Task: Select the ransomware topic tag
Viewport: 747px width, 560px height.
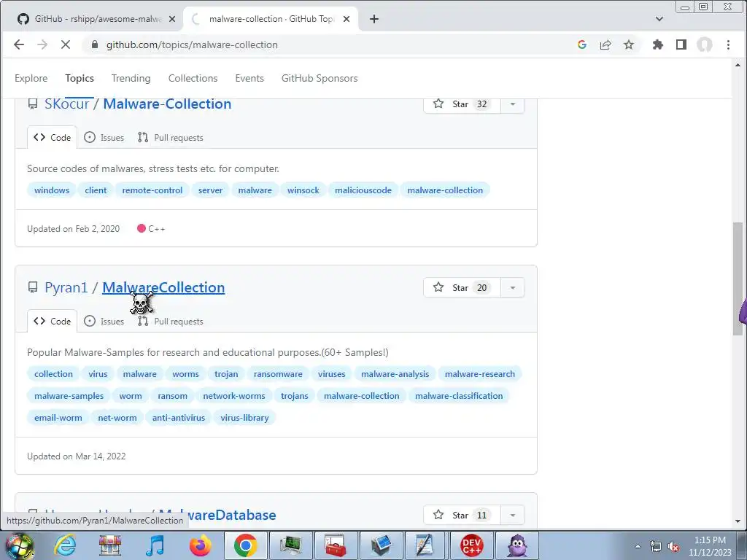Action: click(x=278, y=374)
